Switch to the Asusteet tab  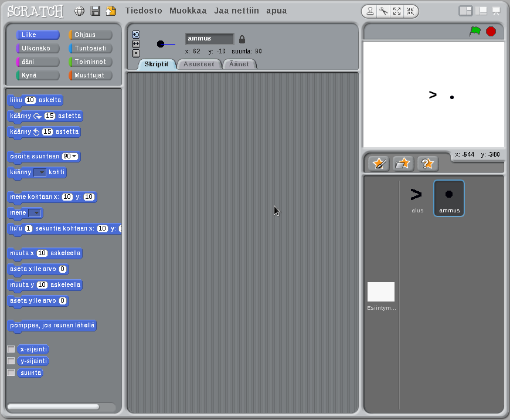click(199, 64)
